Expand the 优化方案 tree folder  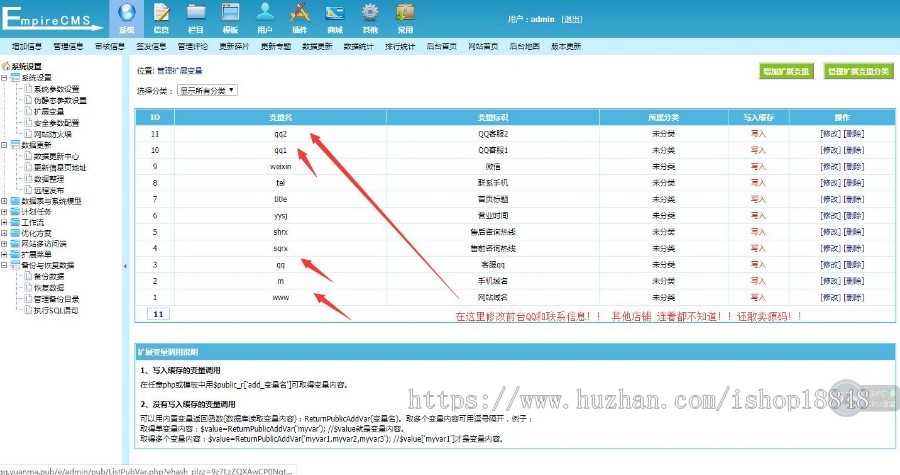click(x=4, y=233)
